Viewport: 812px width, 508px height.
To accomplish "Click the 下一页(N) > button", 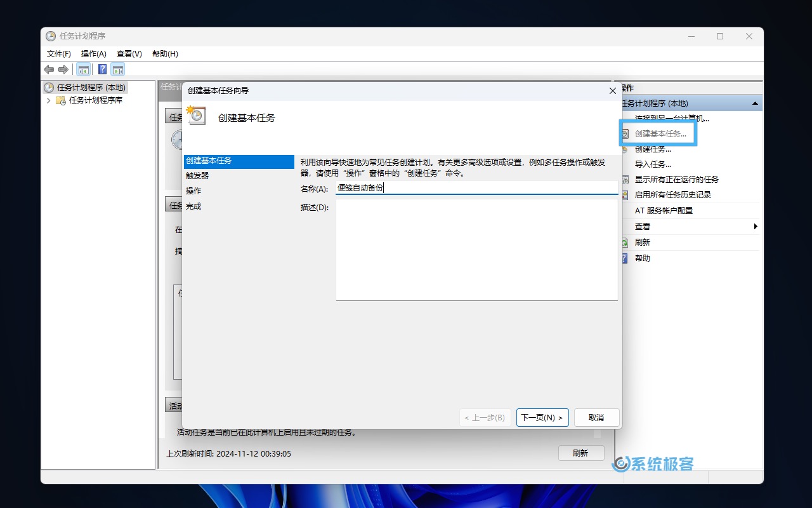I will point(542,417).
